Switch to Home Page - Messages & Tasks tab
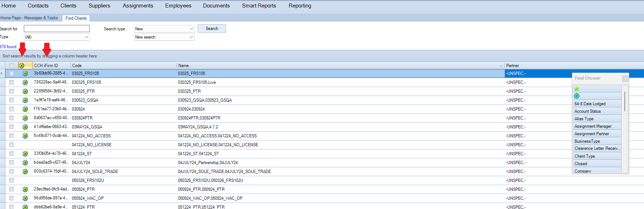 point(29,18)
